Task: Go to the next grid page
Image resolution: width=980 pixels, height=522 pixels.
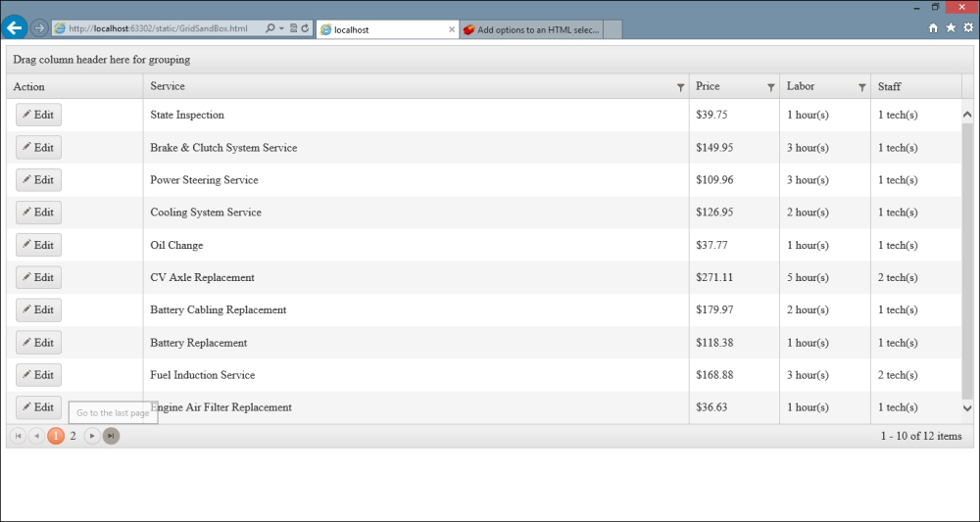Action: [92, 436]
